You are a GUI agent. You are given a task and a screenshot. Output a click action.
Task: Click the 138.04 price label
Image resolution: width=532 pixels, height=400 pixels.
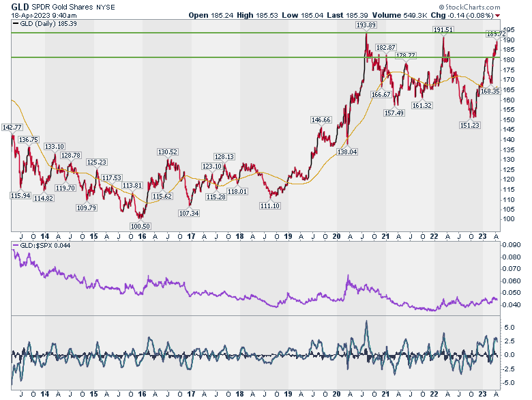point(347,152)
